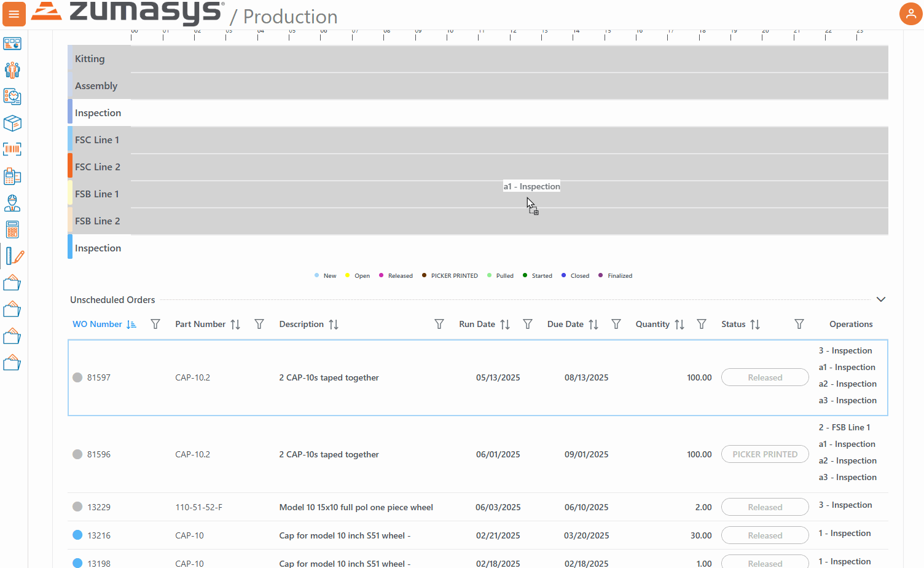924x568 pixels.
Task: Open the user profile icon top right
Action: 910,14
